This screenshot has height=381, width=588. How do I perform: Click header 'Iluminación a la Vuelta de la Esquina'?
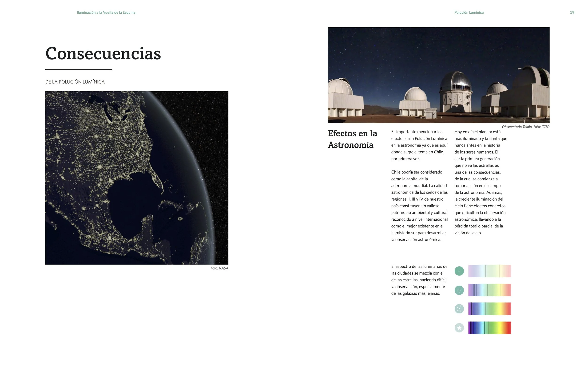point(106,12)
